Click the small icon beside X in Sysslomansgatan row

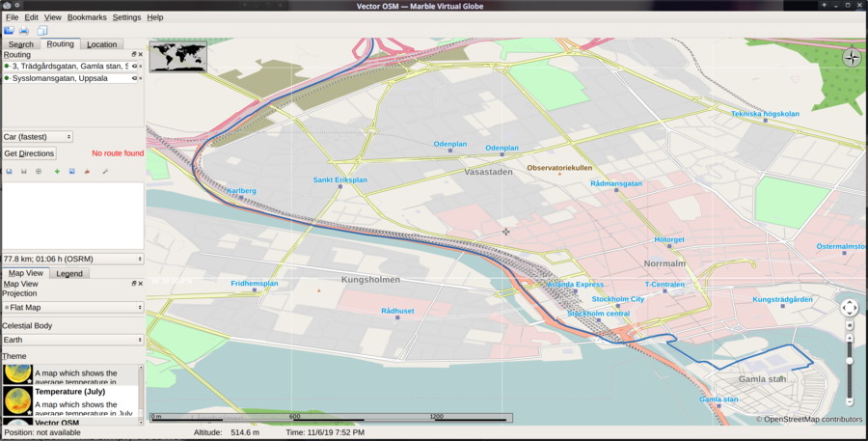(134, 78)
